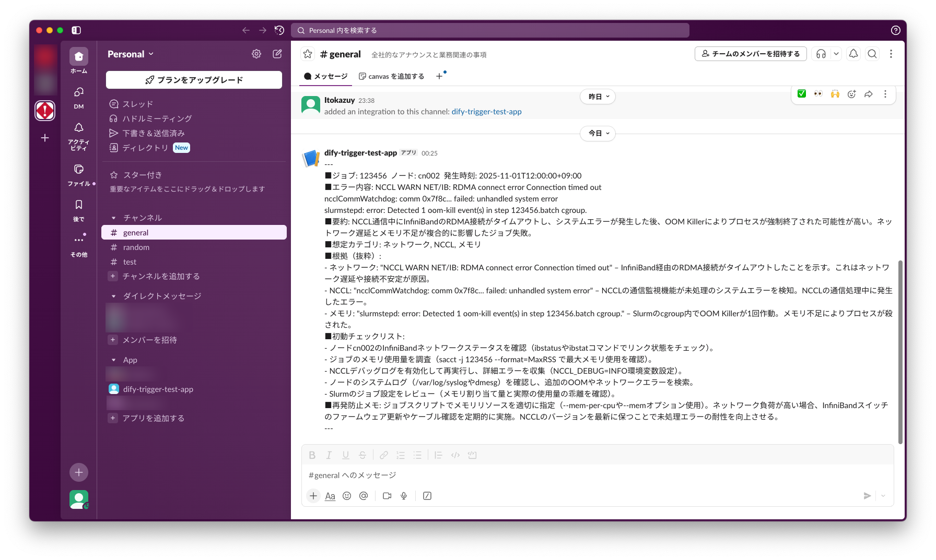Open the Activity bell in sidebar
This screenshot has width=936, height=560.
tap(79, 128)
